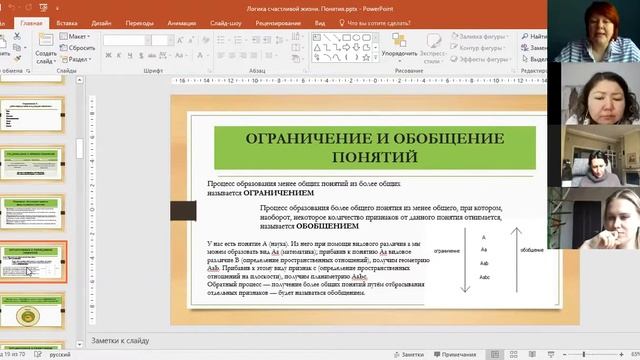Click the Format Painter brush icon
This screenshot has width=640, height=360.
click(18, 59)
